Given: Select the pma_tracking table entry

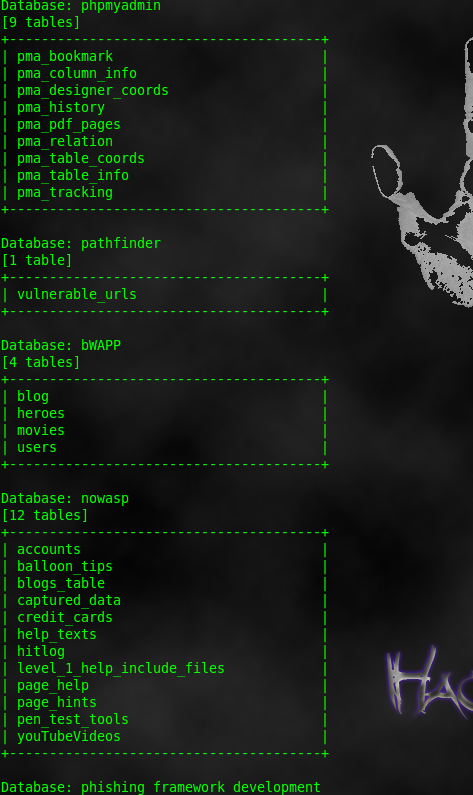Looking at the screenshot, I should coord(65,193).
